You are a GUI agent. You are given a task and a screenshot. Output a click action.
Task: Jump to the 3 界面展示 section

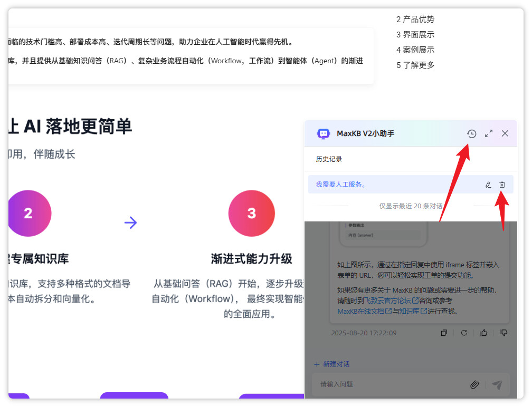point(415,35)
